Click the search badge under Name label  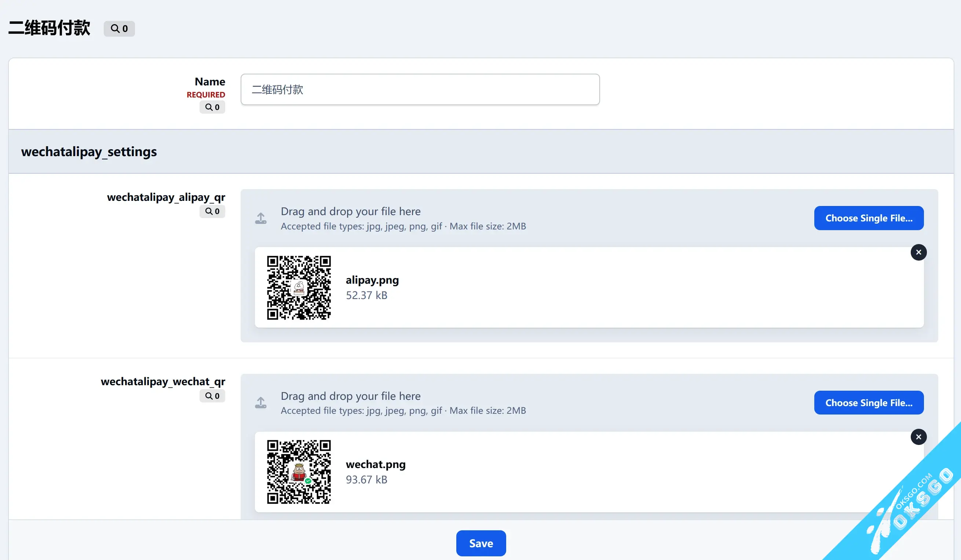click(x=212, y=107)
